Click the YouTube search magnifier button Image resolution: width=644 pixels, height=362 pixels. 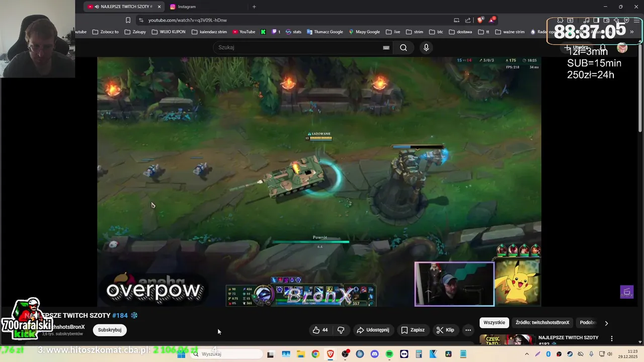[x=404, y=47]
